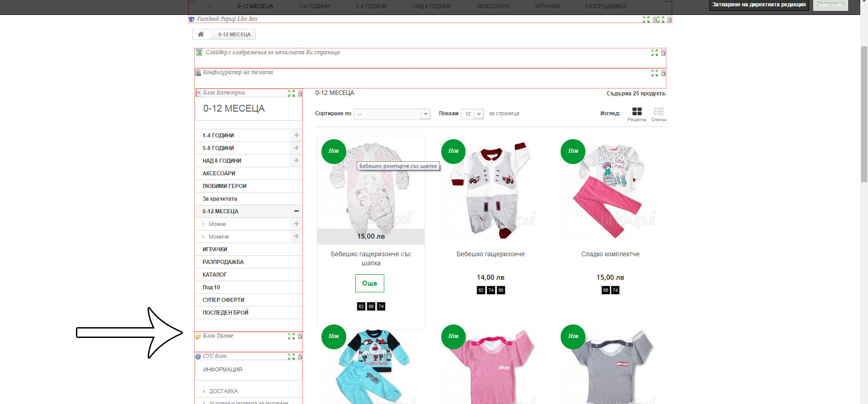The width and height of the screenshot is (868, 404).
Task: Click the 0-12 МЕСЕЦА breadcrumb item
Action: coord(234,34)
